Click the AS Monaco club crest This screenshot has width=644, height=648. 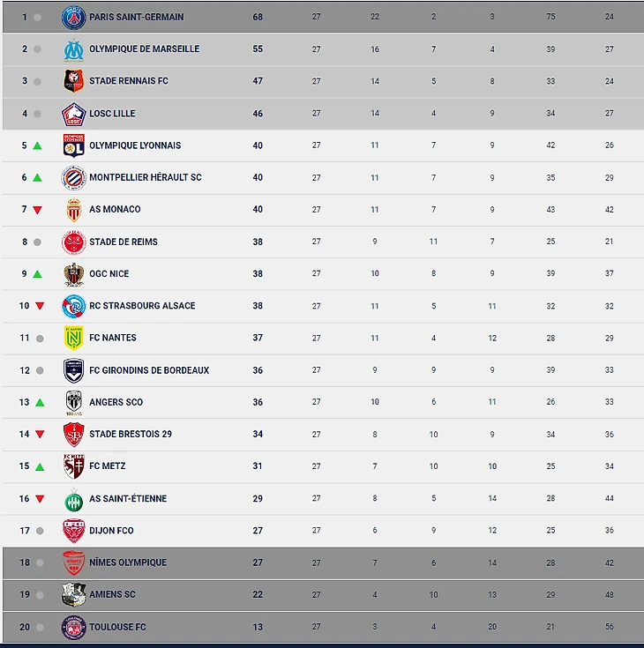click(x=74, y=210)
